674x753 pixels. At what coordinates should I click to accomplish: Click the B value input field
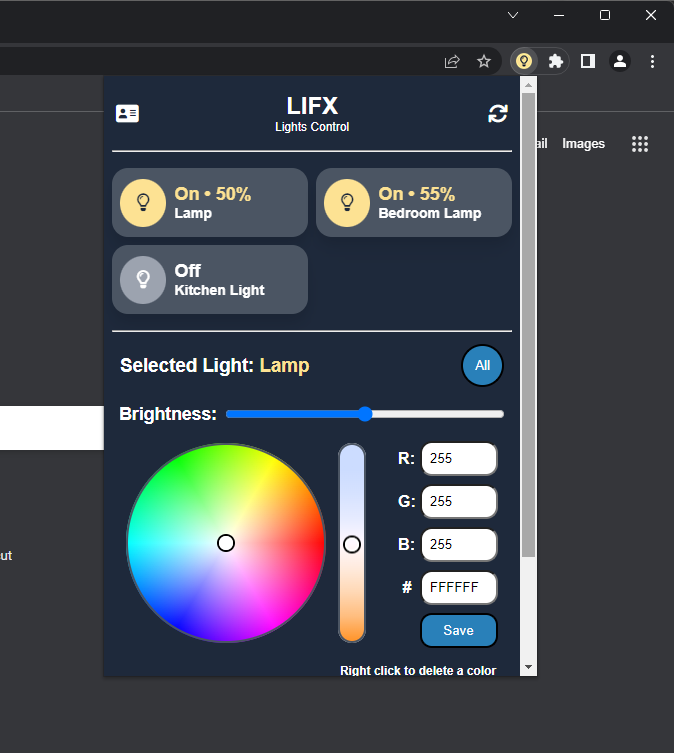pos(459,545)
